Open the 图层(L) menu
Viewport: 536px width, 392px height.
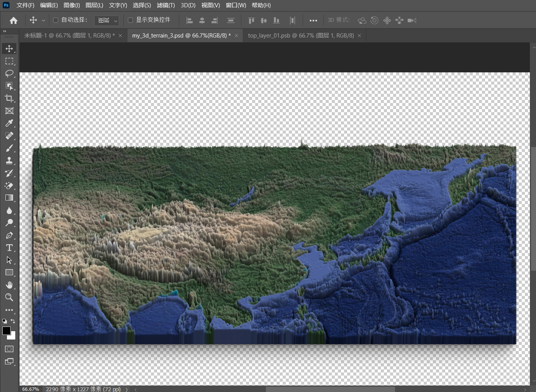pyautogui.click(x=94, y=5)
